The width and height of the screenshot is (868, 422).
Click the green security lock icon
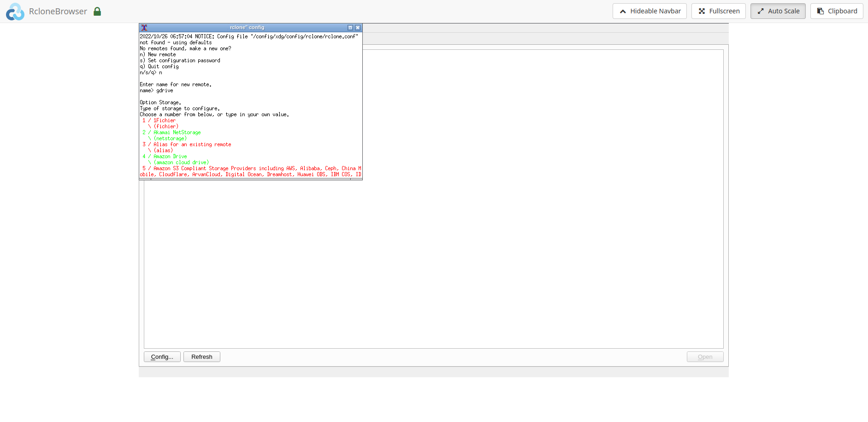point(97,11)
